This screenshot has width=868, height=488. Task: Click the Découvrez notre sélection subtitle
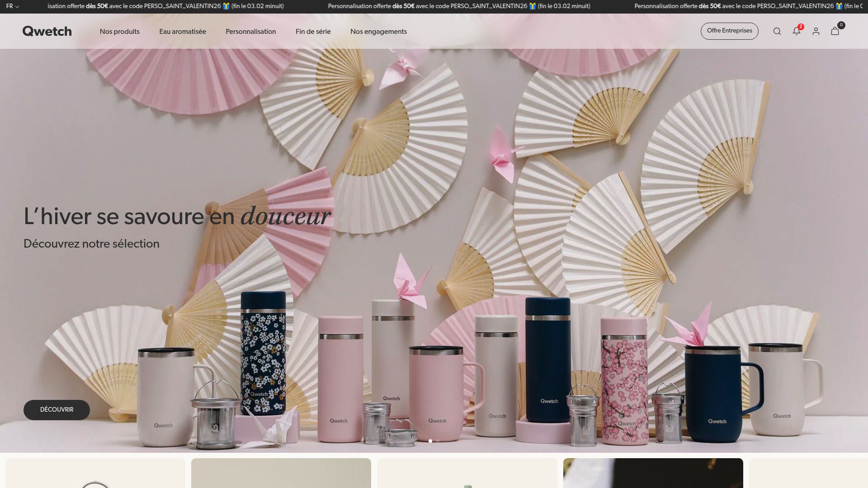click(x=91, y=244)
